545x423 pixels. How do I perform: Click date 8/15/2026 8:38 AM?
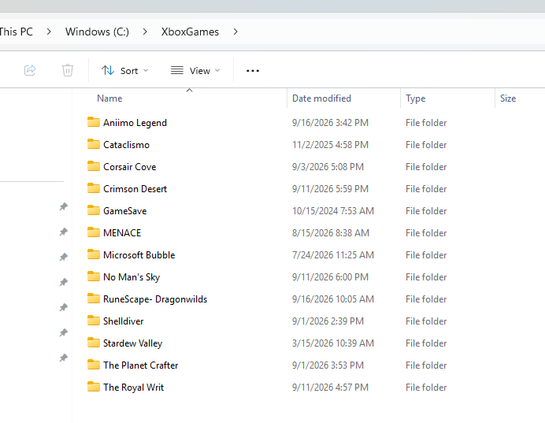click(x=331, y=233)
